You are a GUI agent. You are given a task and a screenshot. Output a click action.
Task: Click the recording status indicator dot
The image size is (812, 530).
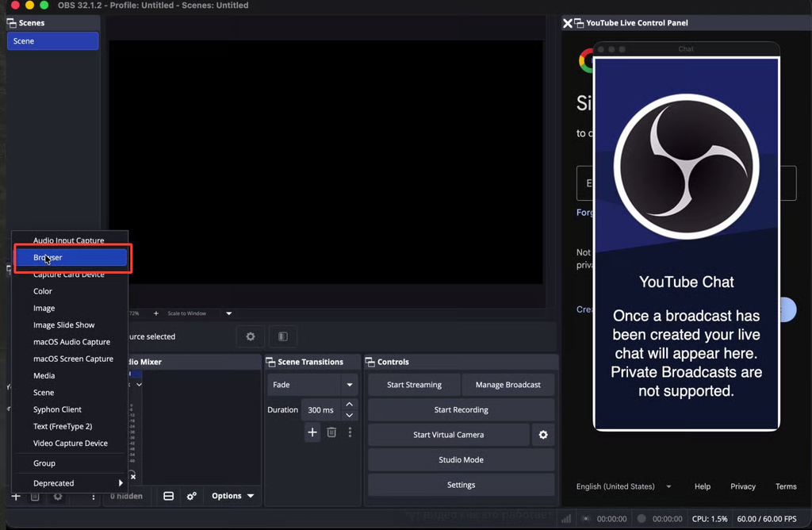(642, 519)
